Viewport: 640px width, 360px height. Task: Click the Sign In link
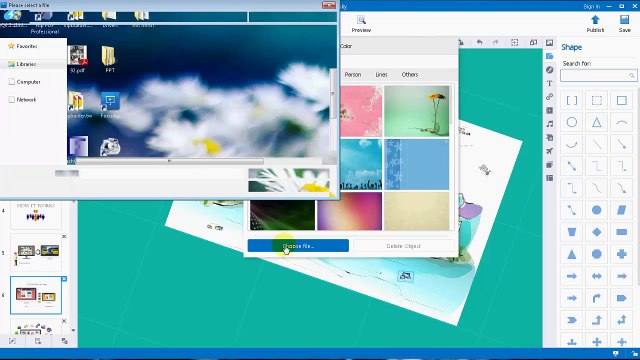pyautogui.click(x=591, y=6)
